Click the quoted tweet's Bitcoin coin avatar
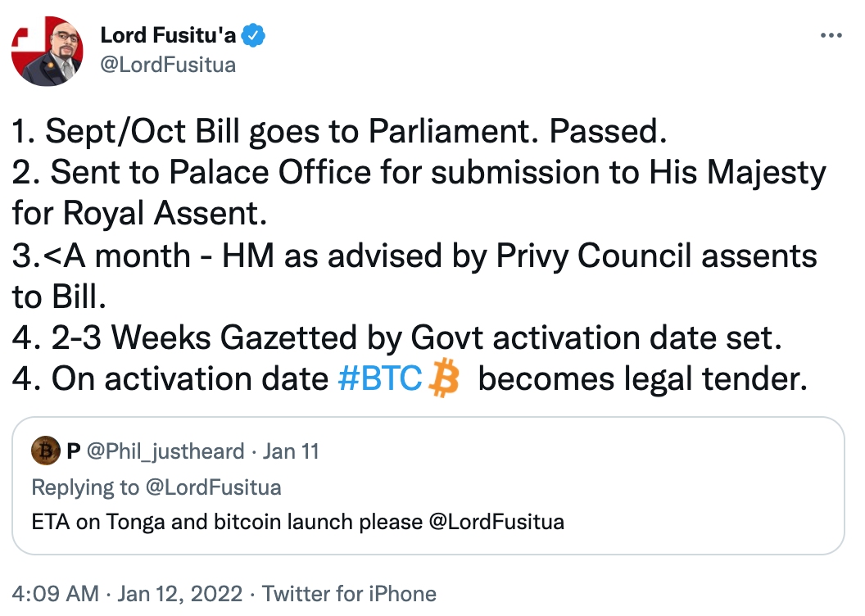865x616 pixels. click(x=45, y=451)
